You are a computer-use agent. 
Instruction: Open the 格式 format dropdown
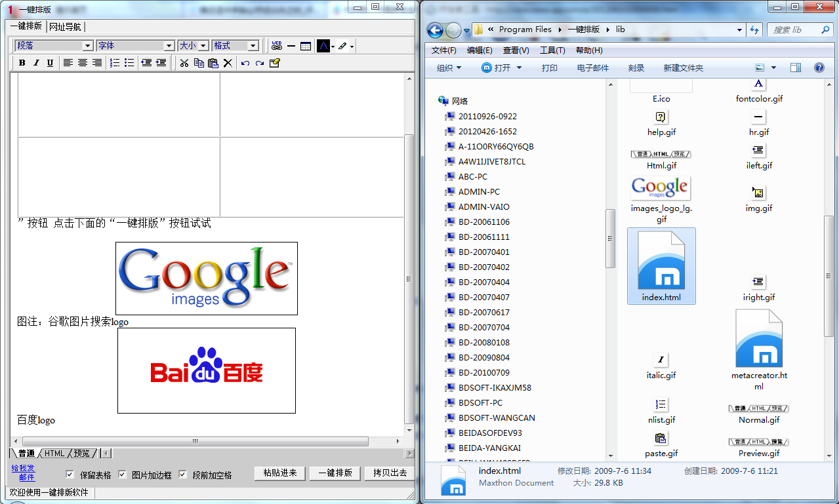[x=253, y=46]
